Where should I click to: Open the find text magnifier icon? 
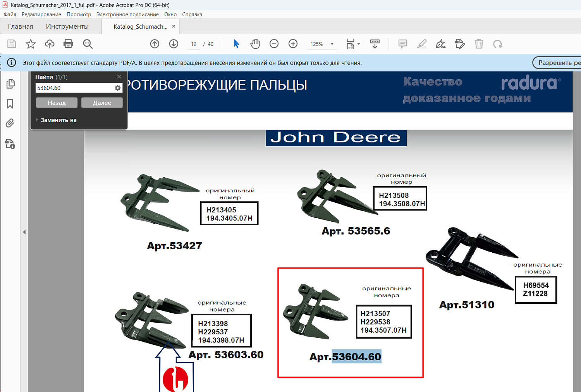tap(88, 44)
